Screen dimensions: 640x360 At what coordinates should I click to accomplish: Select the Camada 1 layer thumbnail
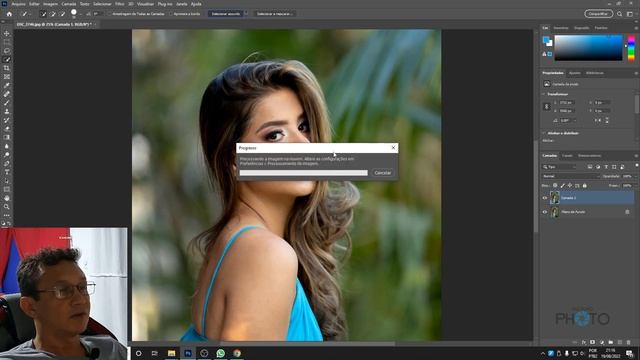(x=555, y=198)
